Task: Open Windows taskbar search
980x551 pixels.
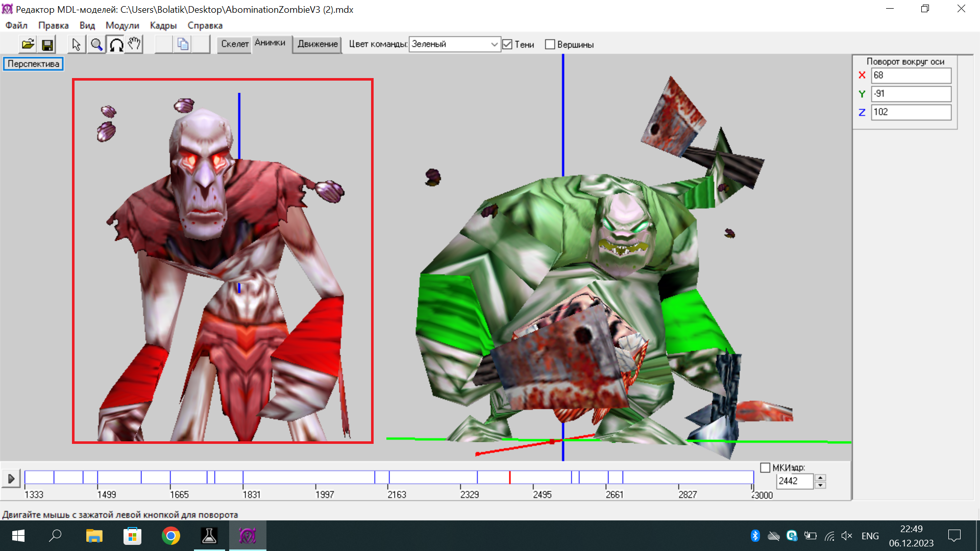Action: coord(55,536)
